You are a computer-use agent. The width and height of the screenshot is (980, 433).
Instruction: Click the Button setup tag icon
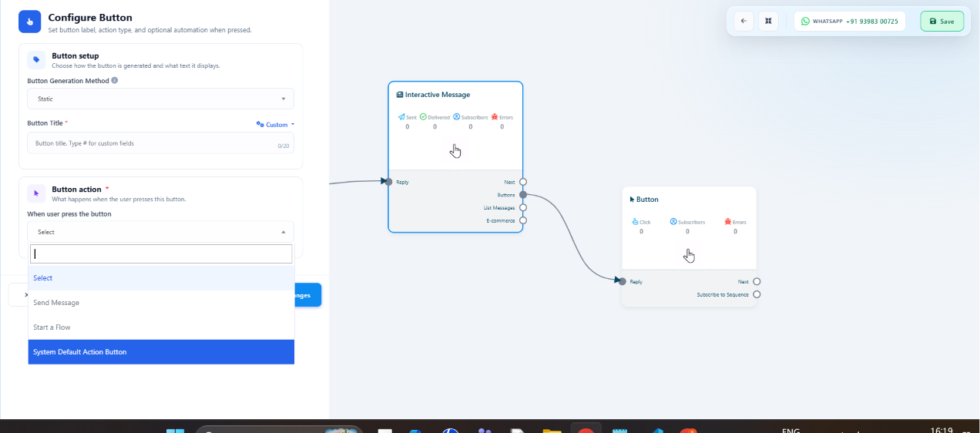pyautogui.click(x=36, y=59)
